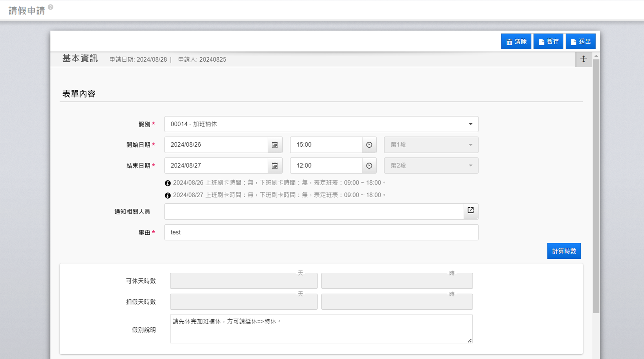644x359 pixels.
Task: Click the help question mark icon
Action: (x=51, y=7)
